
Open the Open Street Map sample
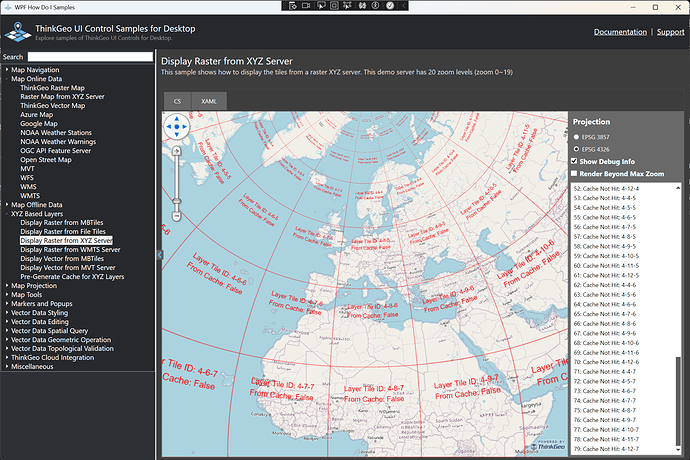point(46,160)
